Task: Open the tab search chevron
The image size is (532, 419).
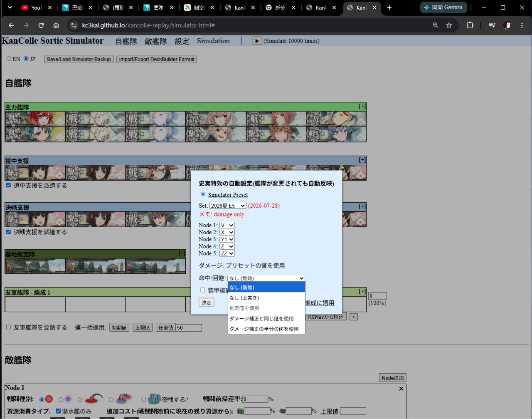Action: point(10,7)
